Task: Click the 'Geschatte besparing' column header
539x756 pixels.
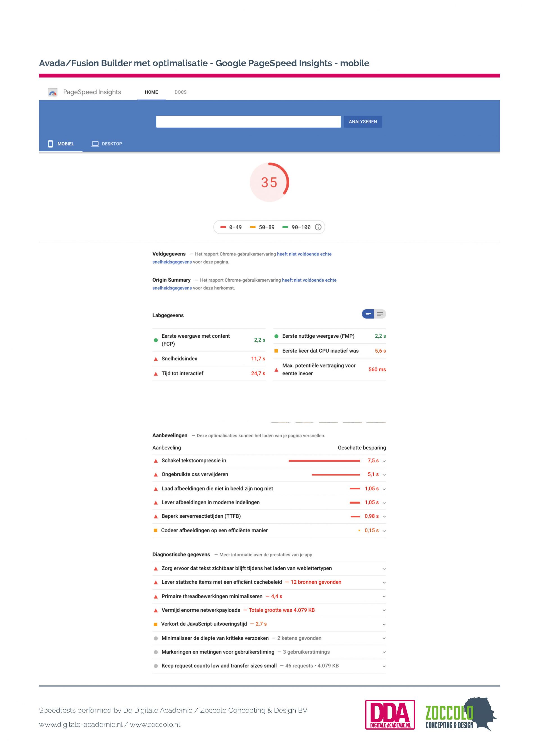Action: point(362,448)
